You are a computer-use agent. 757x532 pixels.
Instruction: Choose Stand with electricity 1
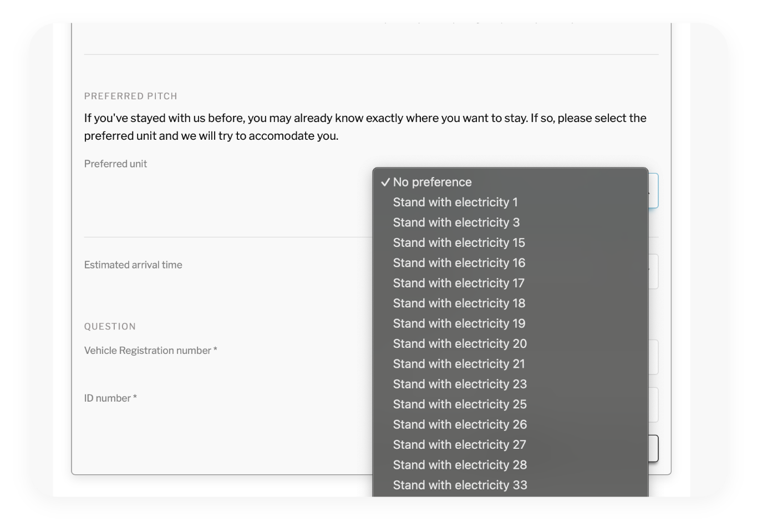[455, 202]
